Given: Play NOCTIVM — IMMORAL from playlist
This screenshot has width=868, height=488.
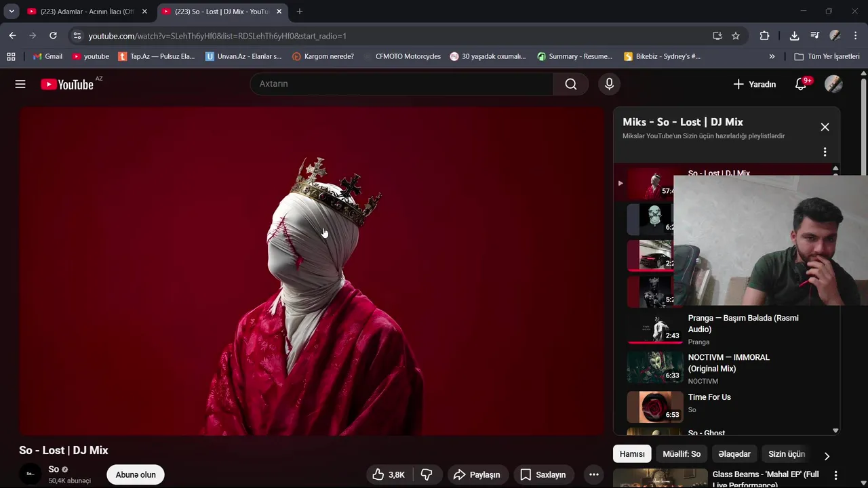Looking at the screenshot, I should (726, 368).
